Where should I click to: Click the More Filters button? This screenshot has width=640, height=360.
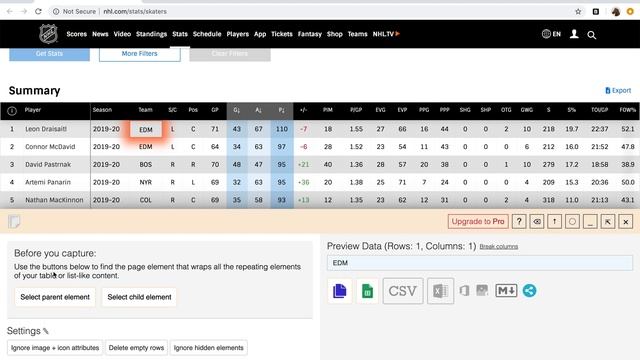tap(140, 54)
